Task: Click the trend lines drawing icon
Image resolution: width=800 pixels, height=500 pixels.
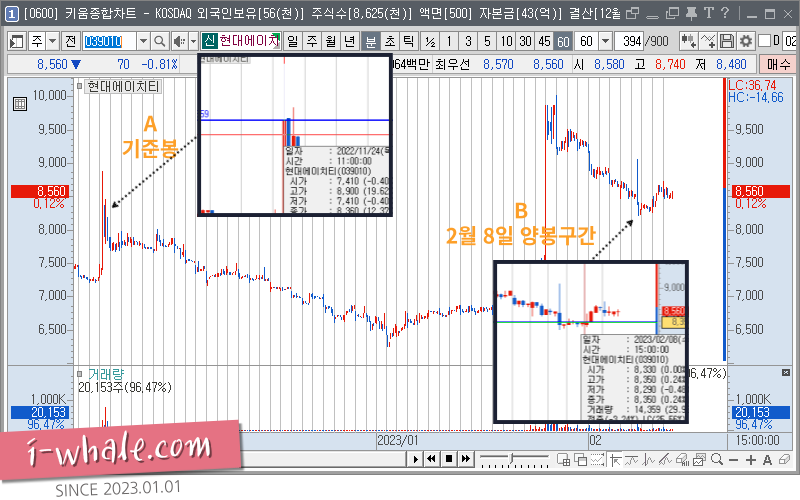Action: tap(665, 460)
